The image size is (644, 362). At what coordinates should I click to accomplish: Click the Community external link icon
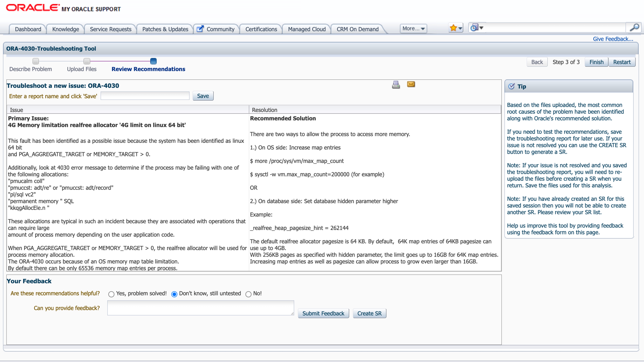200,29
